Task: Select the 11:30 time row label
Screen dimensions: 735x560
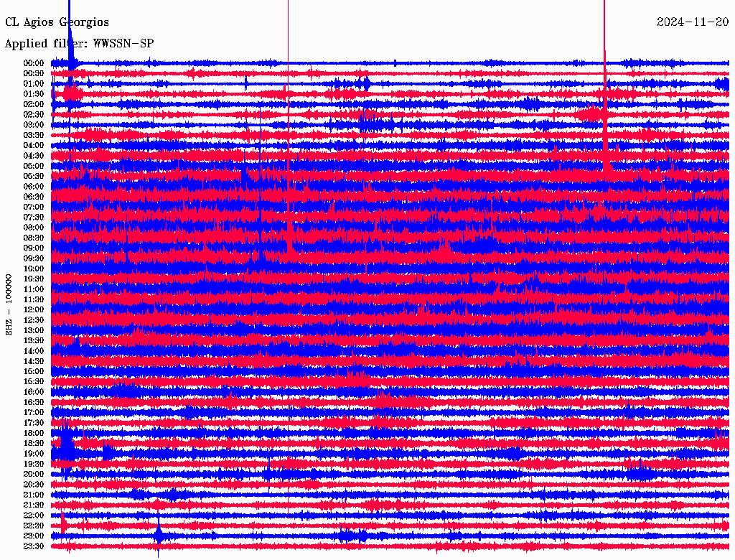Action: coord(34,300)
